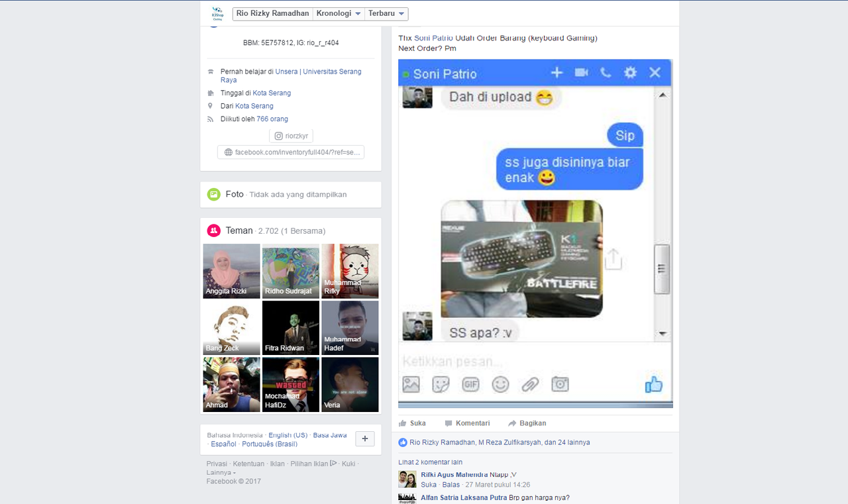Open Kota Serang link after Dari

click(254, 106)
